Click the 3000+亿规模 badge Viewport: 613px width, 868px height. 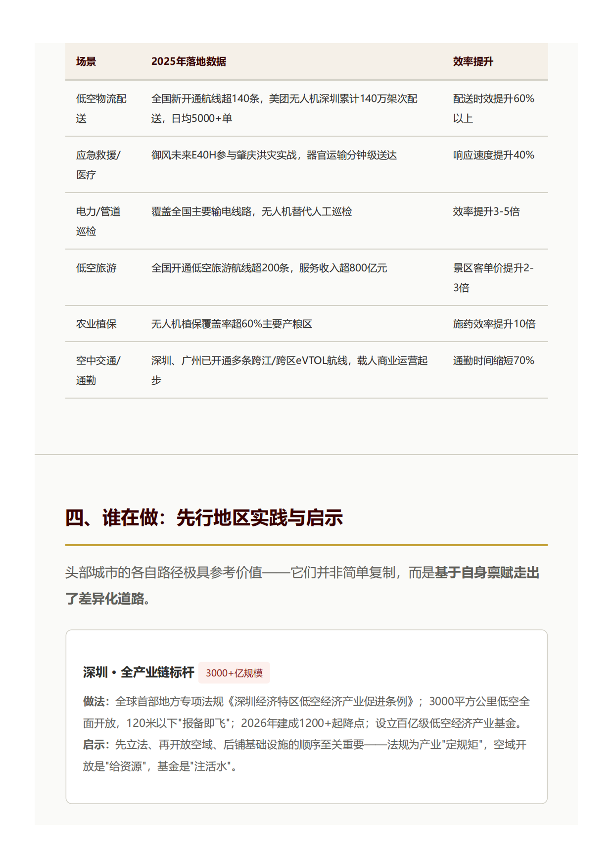[x=234, y=673]
